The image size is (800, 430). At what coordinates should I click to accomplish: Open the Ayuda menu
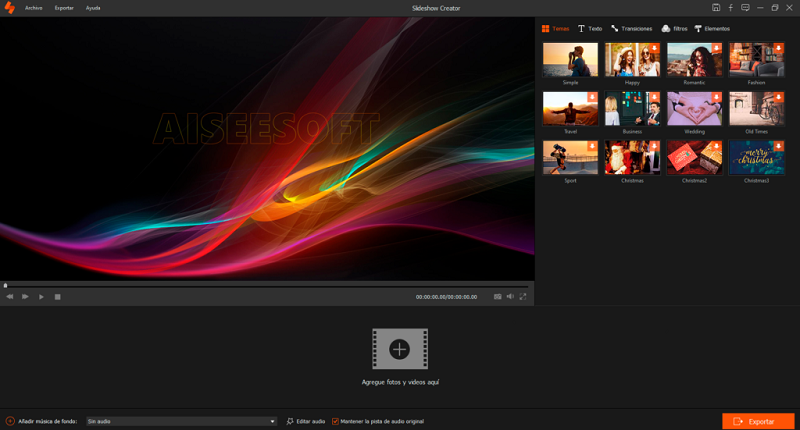tap(93, 8)
